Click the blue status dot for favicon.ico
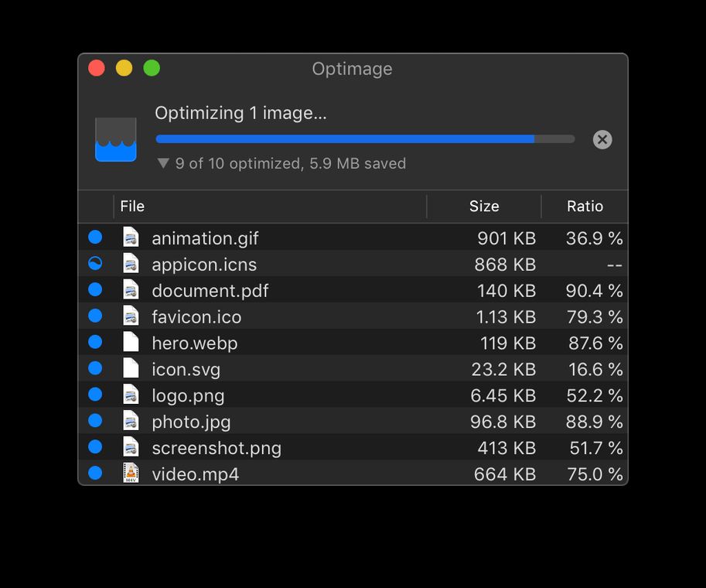 click(x=95, y=316)
